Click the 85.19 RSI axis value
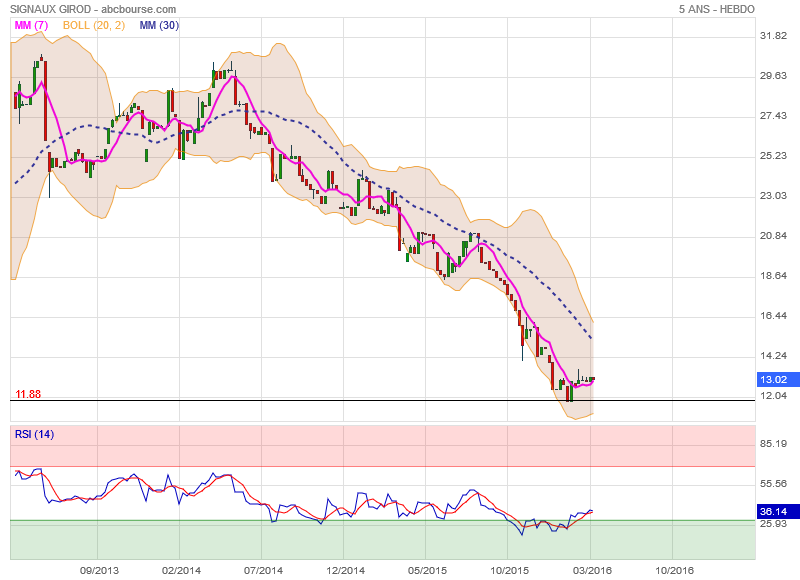Screen dimensions: 800x580 point(773,444)
